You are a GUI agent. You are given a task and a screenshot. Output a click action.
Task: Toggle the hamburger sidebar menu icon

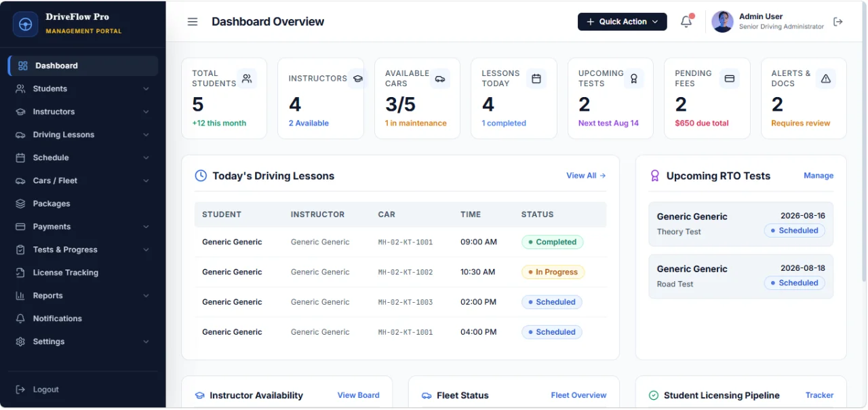193,22
